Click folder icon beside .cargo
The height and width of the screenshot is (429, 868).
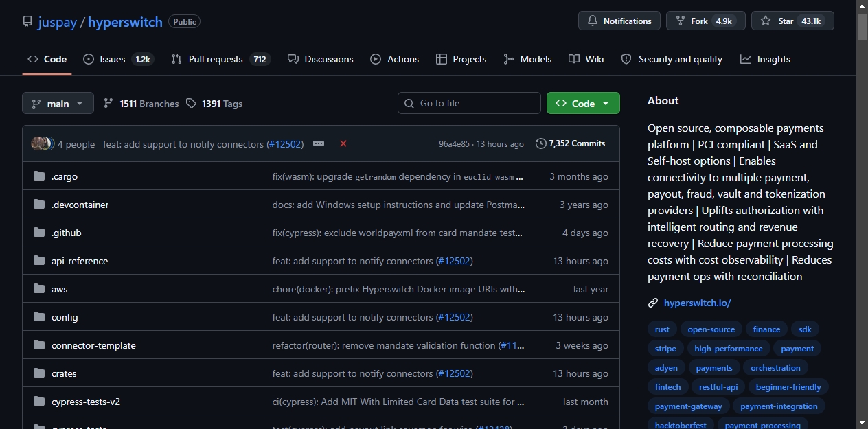(39, 176)
